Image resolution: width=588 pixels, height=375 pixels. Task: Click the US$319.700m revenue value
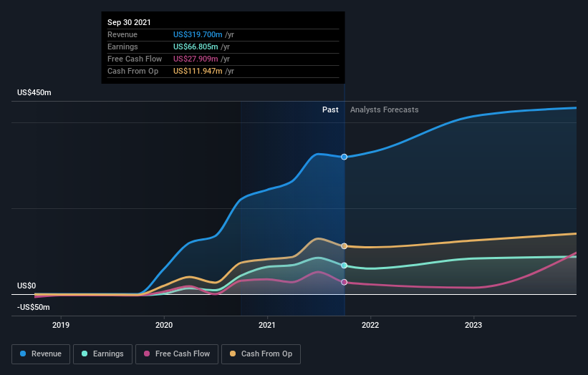tap(198, 34)
